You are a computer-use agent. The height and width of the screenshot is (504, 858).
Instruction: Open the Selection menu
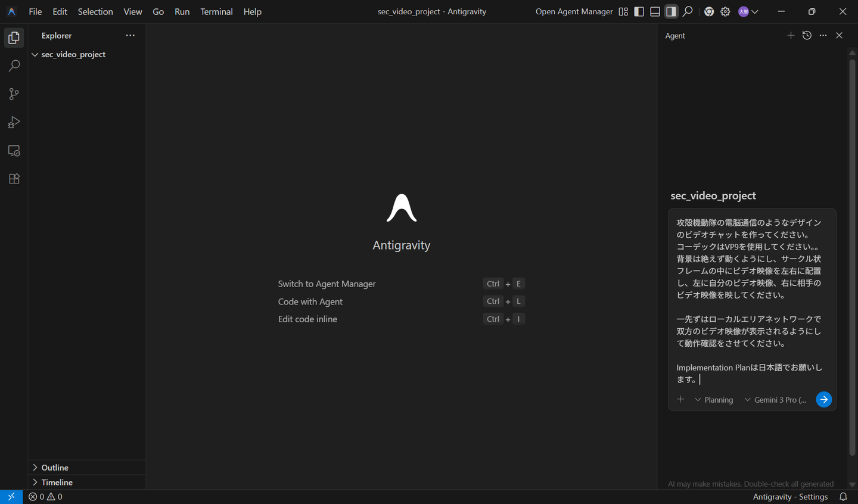click(x=95, y=11)
